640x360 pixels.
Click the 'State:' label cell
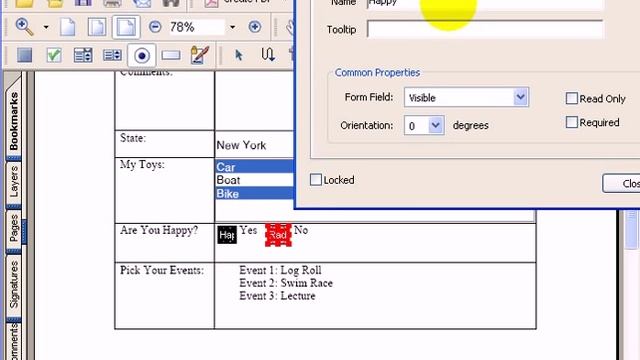(x=133, y=138)
